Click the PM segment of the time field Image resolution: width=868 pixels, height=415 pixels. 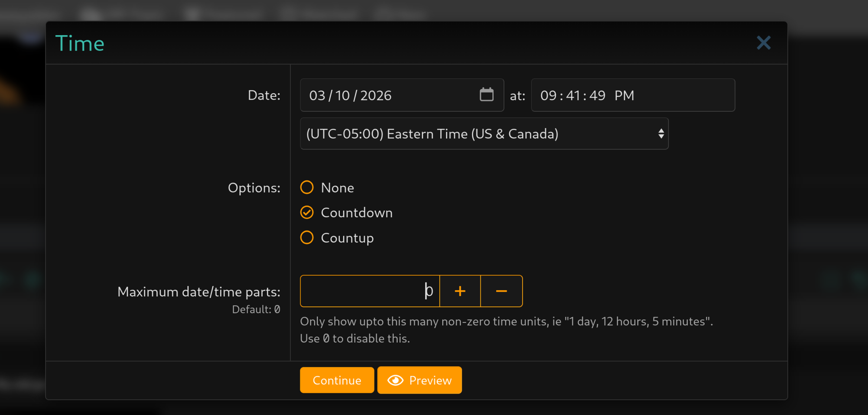[624, 95]
